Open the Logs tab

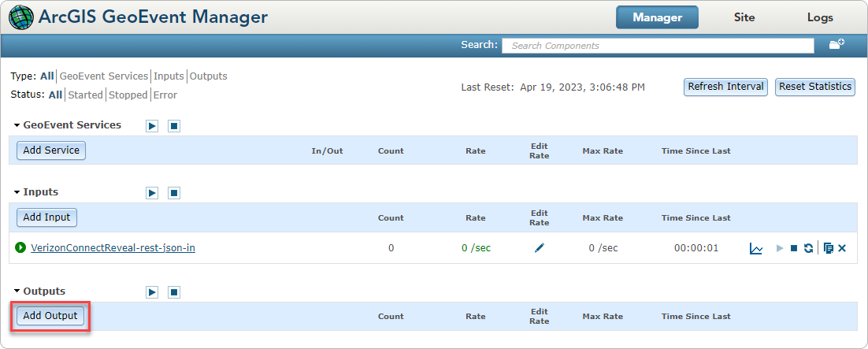point(820,17)
